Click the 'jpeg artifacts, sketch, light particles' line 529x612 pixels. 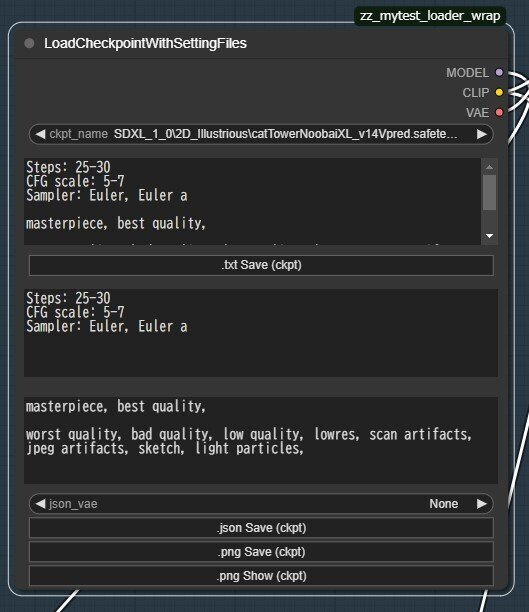[x=165, y=448]
